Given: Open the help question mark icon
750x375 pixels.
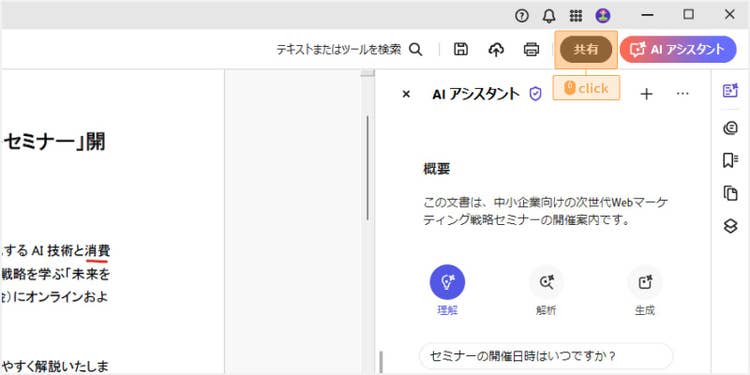Looking at the screenshot, I should 522,16.
